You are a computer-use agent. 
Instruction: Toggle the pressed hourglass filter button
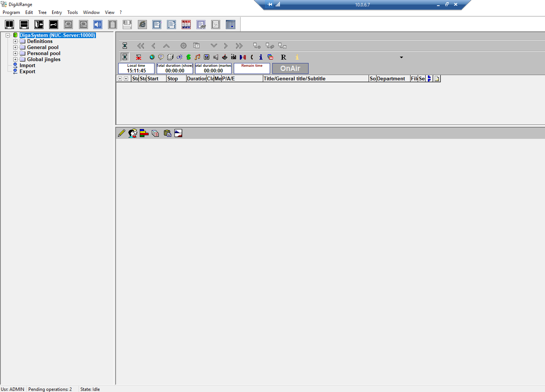(x=125, y=57)
